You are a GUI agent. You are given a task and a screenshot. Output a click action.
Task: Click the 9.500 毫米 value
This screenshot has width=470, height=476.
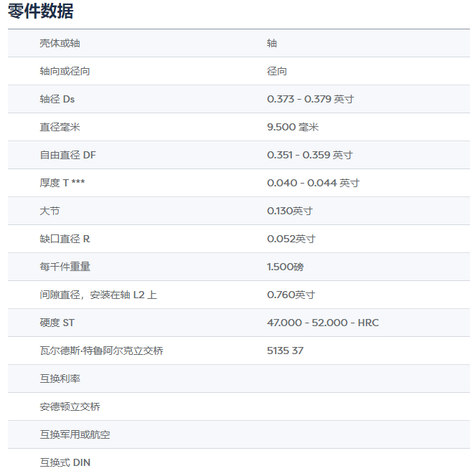(x=293, y=127)
